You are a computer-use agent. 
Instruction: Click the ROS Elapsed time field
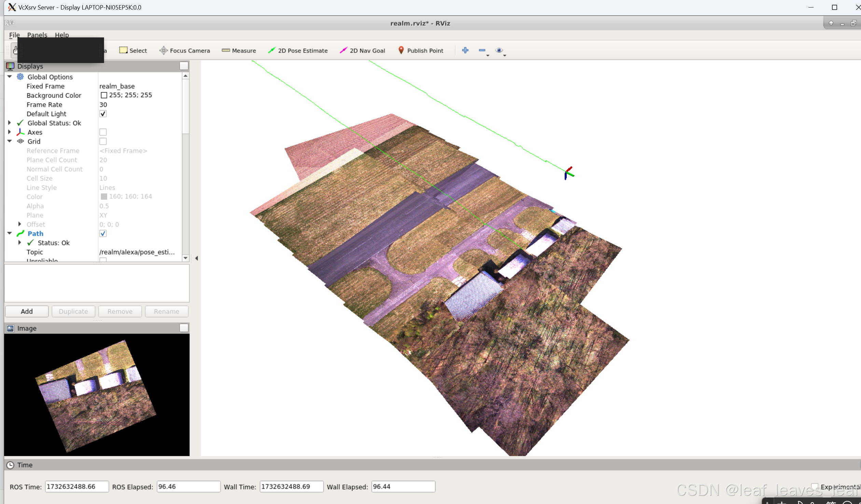pos(188,487)
